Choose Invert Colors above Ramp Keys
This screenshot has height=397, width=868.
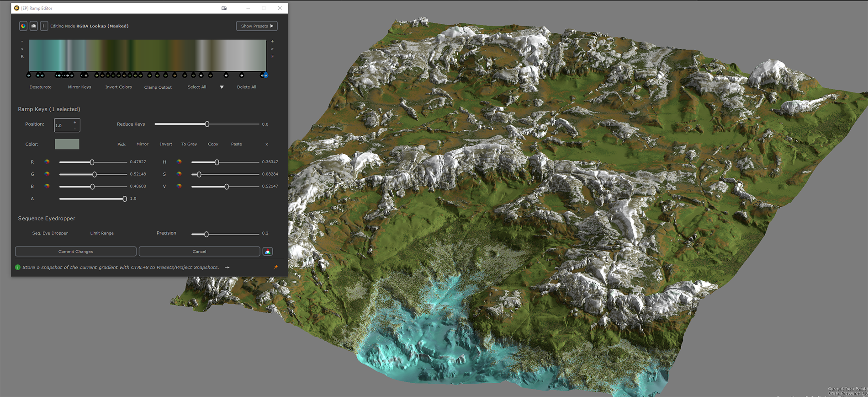[118, 87]
